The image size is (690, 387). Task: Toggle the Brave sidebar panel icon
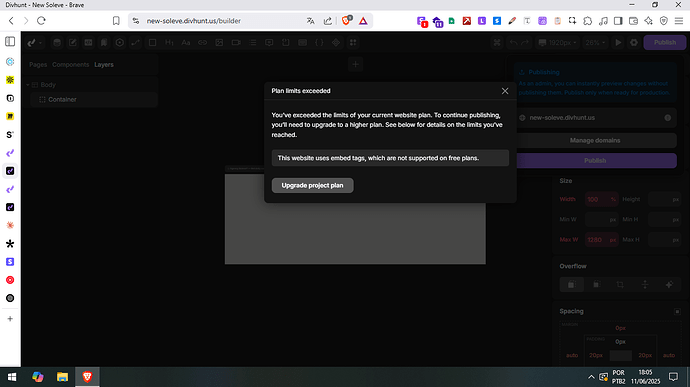tap(618, 21)
